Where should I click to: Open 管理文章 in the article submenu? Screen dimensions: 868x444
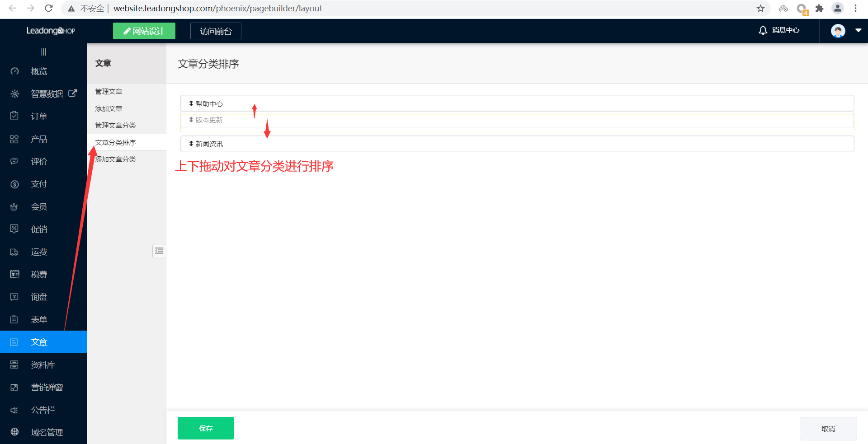(108, 92)
